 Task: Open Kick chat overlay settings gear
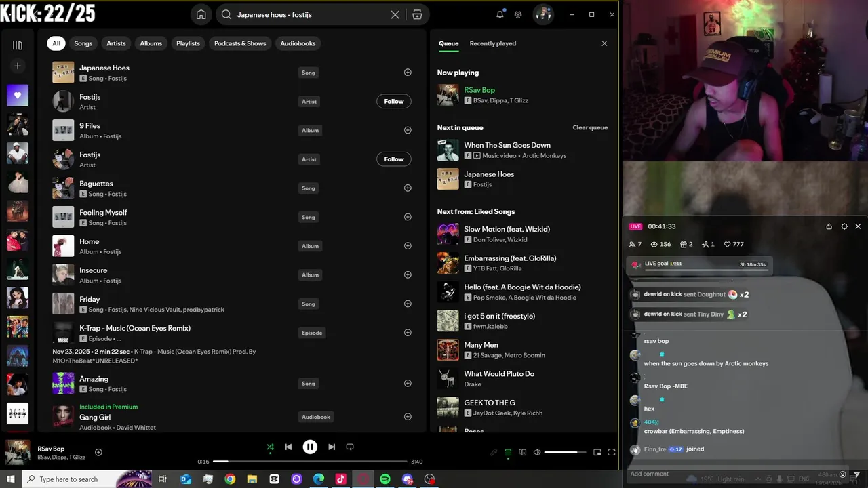[x=844, y=226]
